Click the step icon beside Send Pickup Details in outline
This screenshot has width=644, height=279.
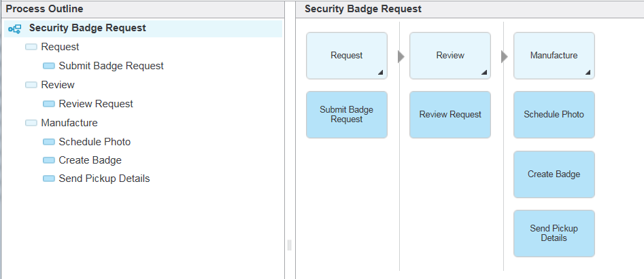point(49,179)
